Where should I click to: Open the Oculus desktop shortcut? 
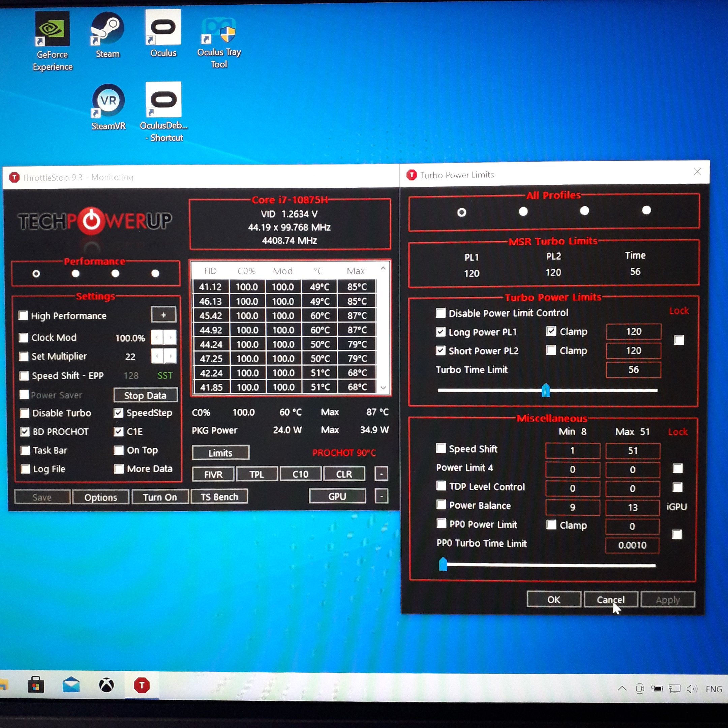(163, 33)
